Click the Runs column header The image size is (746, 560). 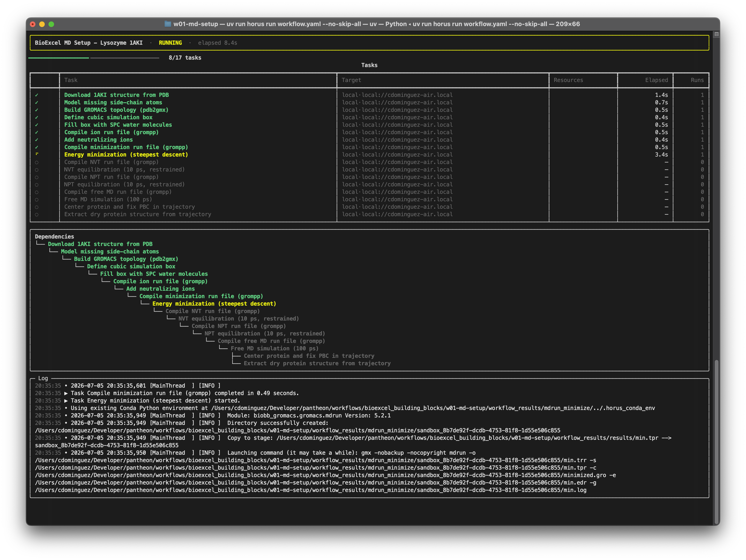tap(697, 80)
